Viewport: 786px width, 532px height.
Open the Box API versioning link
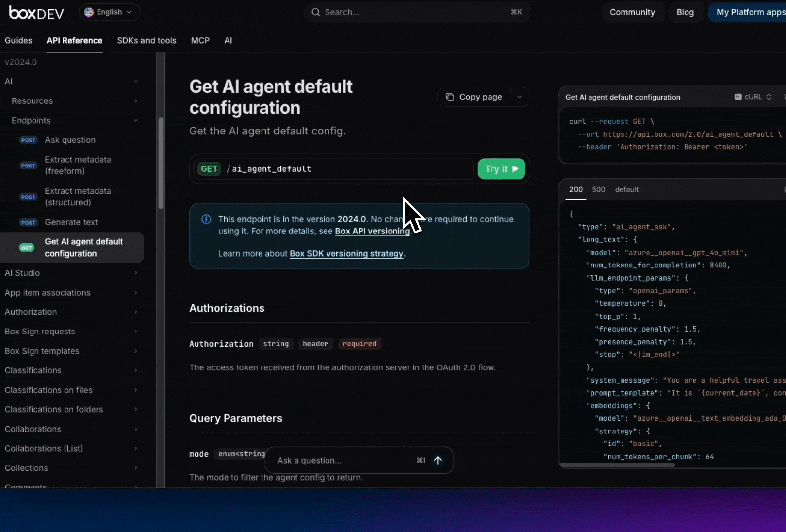click(x=373, y=231)
